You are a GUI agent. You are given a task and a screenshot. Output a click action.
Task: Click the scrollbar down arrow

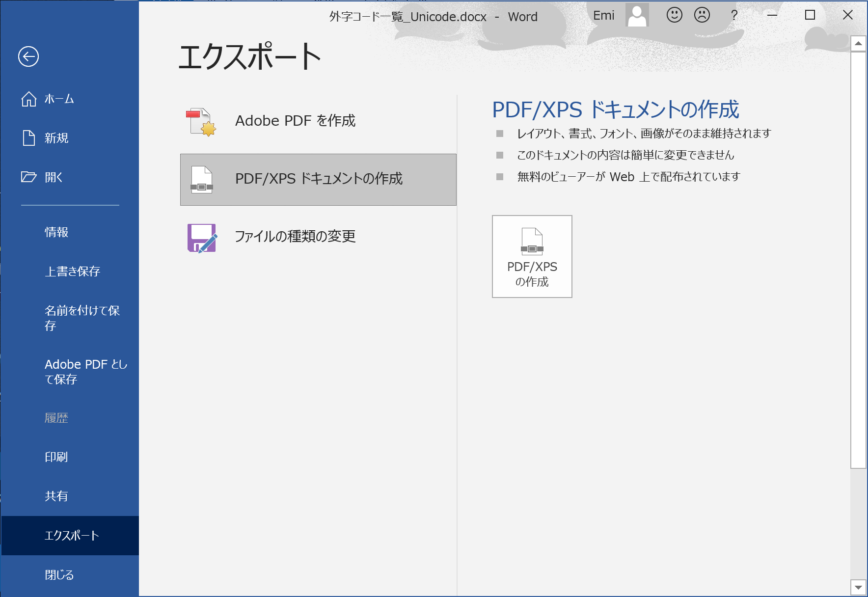point(858,587)
